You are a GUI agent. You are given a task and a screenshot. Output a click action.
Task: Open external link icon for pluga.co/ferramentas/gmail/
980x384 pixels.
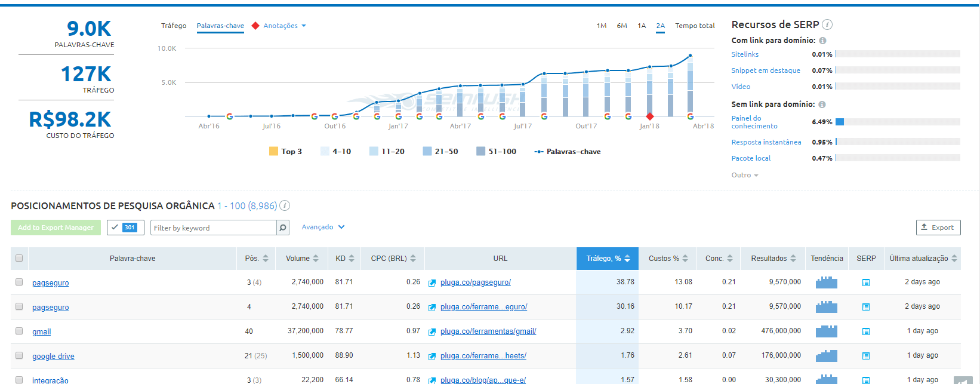click(x=432, y=331)
